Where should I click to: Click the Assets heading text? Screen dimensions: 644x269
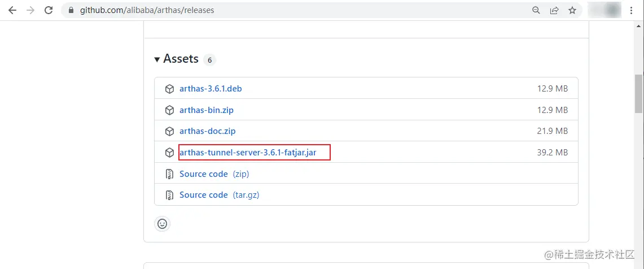point(181,59)
